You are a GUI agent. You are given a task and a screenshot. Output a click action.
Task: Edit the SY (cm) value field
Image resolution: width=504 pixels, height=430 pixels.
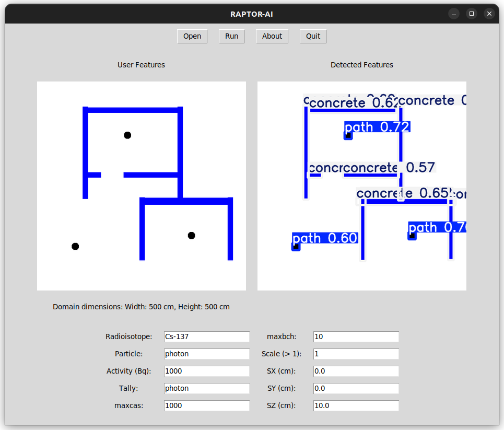pyautogui.click(x=356, y=389)
